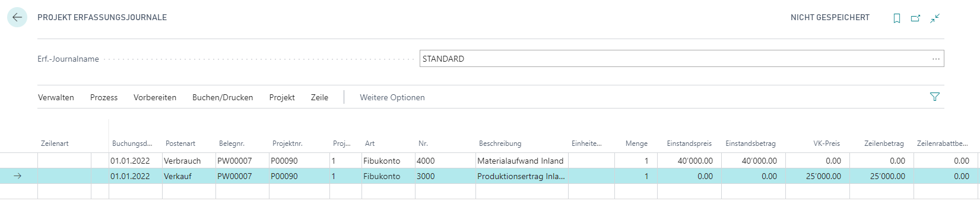Click Einstandspreis value 40'000.00
The height and width of the screenshot is (220, 980).
(x=689, y=161)
